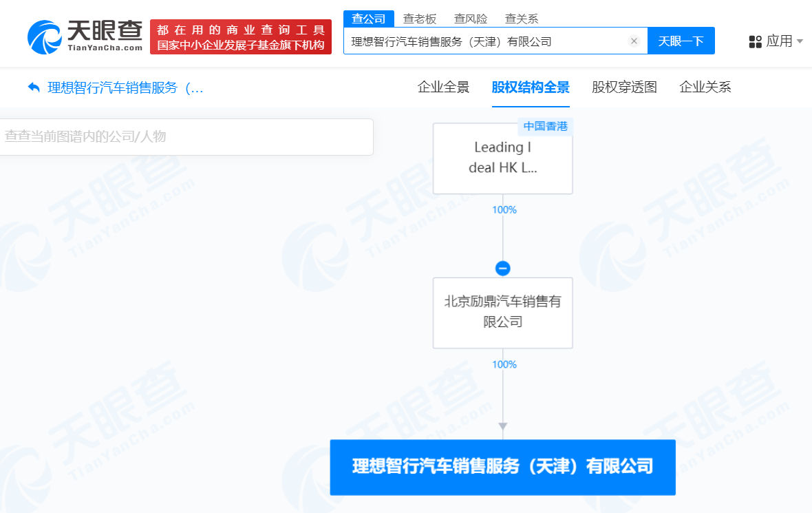
Task: Click the back arrow beside company name
Action: pos(32,88)
